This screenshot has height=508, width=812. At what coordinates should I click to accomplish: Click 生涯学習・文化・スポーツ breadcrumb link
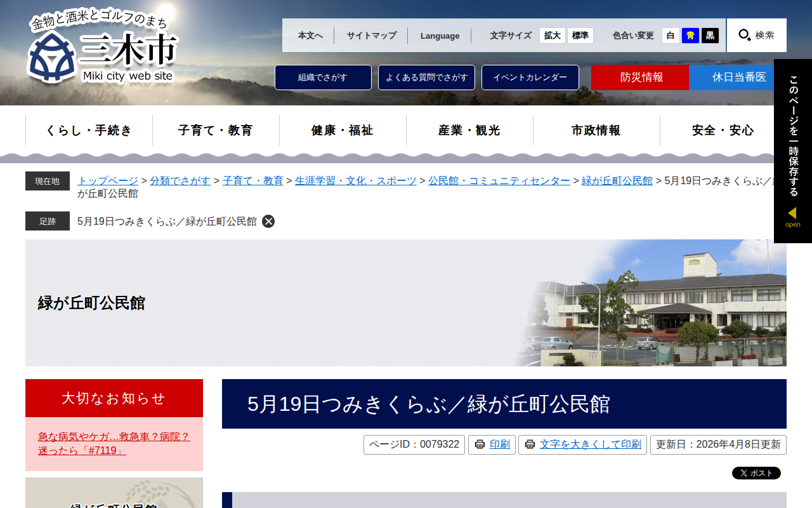pyautogui.click(x=356, y=180)
